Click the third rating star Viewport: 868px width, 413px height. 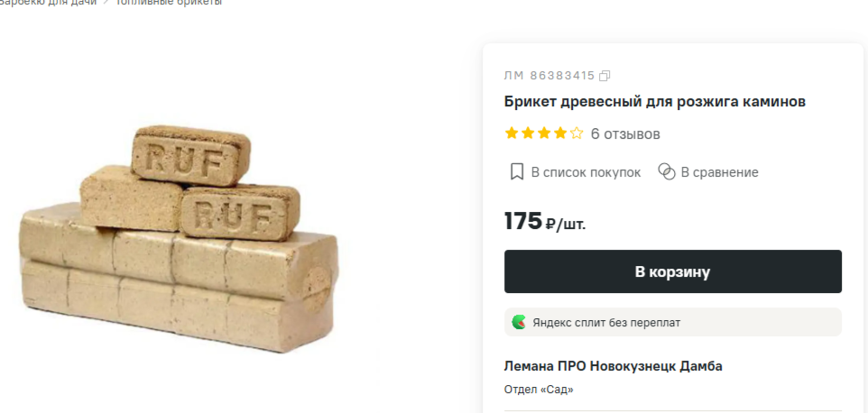tap(544, 133)
